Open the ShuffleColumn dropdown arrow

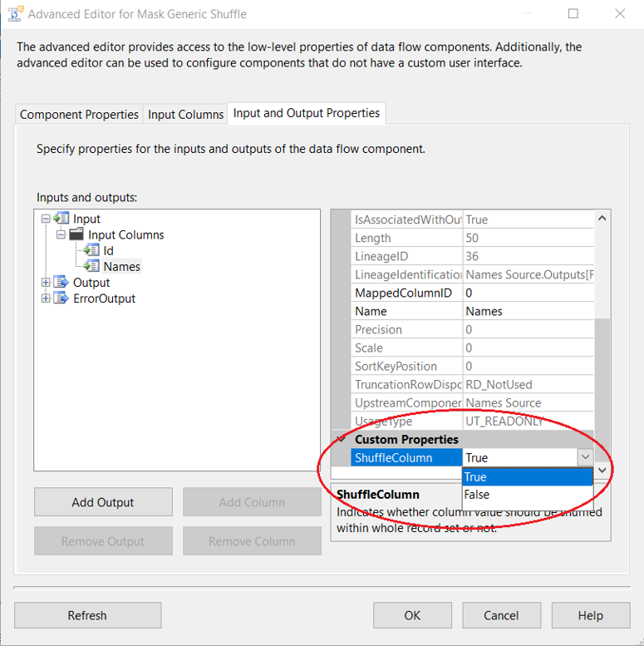[585, 457]
